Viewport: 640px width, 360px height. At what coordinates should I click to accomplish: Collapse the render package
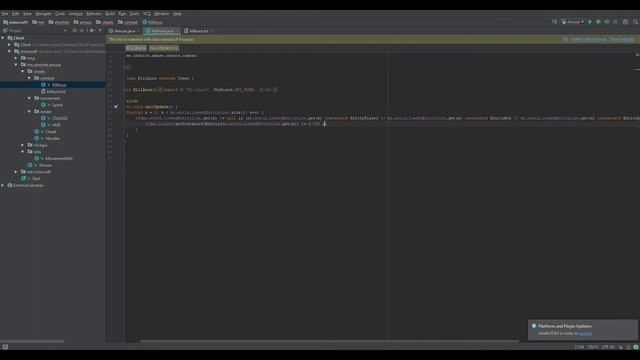coord(29,111)
